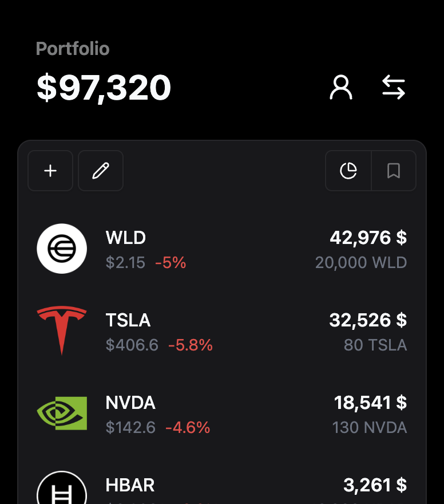Open WLD asset row
The image size is (444, 504).
tap(222, 249)
